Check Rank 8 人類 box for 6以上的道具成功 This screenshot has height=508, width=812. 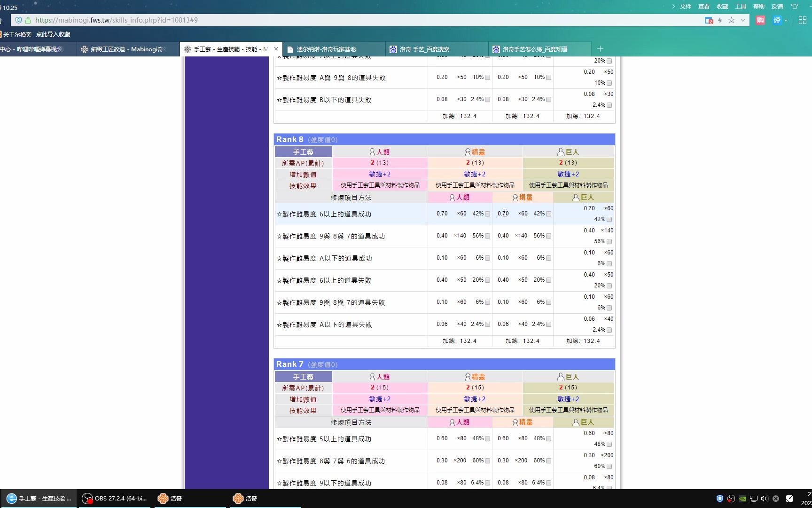pos(487,214)
